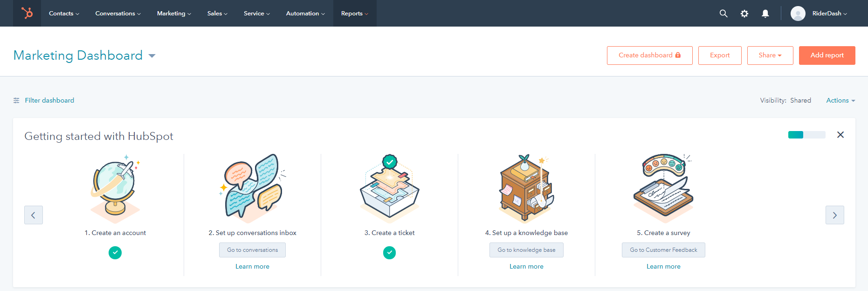
Task: Click the Filter dashboard link
Action: tap(49, 100)
